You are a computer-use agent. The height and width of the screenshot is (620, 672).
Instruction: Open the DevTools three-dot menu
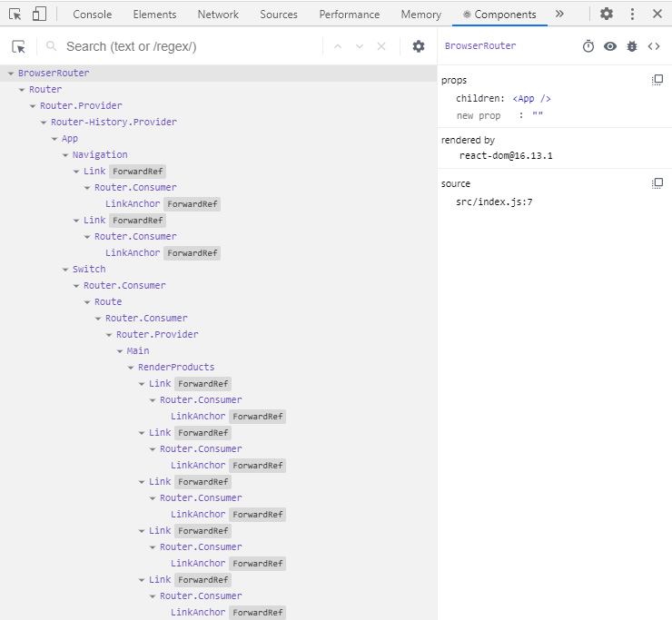pyautogui.click(x=632, y=14)
